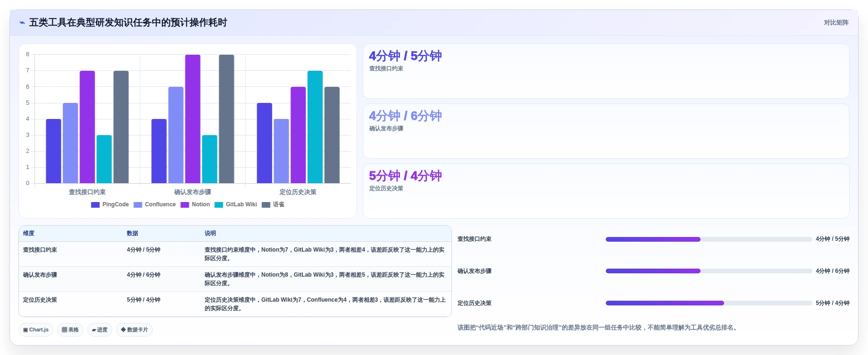Viewport: 868px width, 355px height.
Task: Click the 定位历史决策 progress bar
Action: click(709, 303)
